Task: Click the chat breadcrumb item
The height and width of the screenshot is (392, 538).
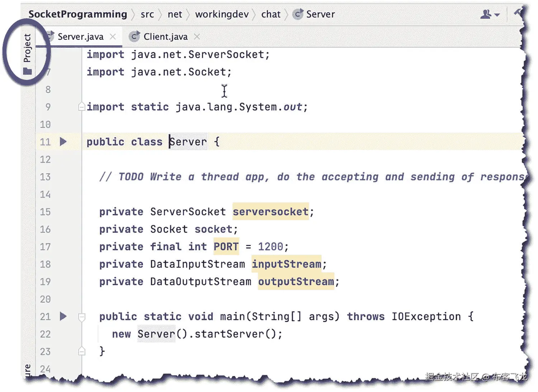Action: pos(271,14)
